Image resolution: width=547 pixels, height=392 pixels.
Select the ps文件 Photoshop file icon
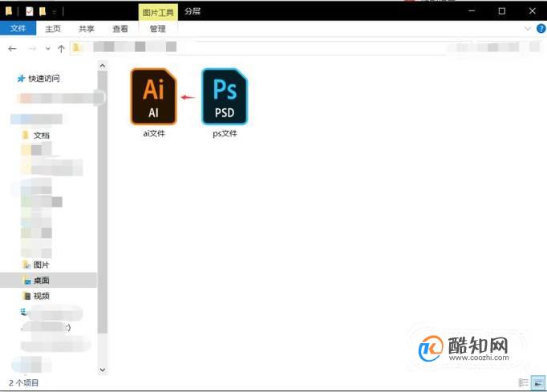[x=225, y=96]
